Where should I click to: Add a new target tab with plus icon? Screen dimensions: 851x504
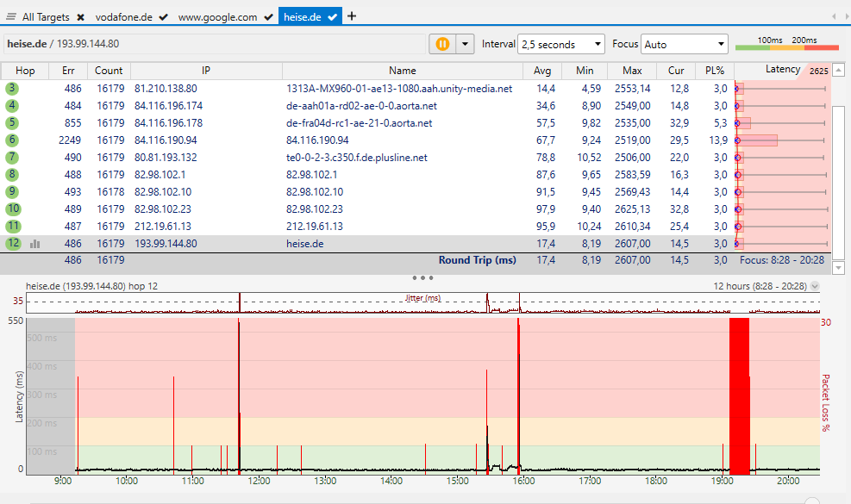pyautogui.click(x=352, y=16)
